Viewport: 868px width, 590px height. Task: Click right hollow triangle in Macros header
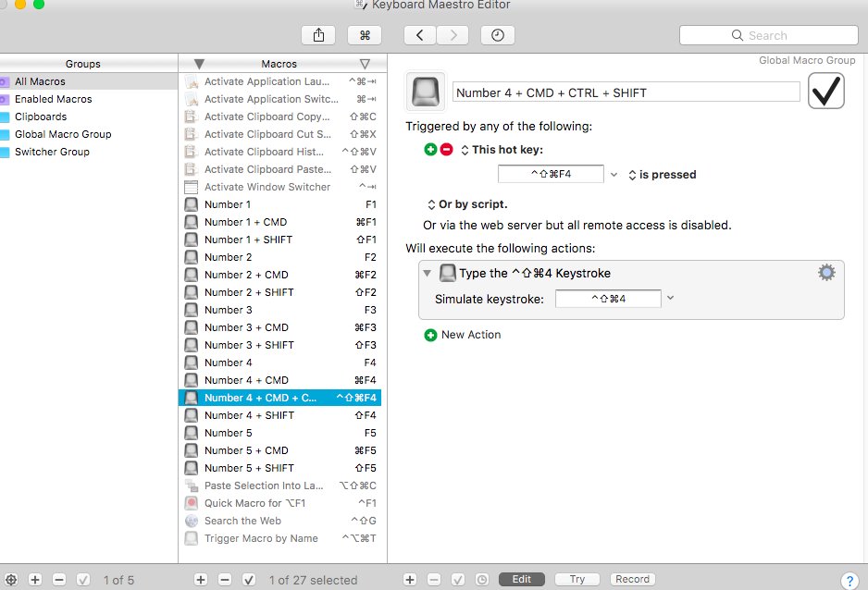pos(365,64)
